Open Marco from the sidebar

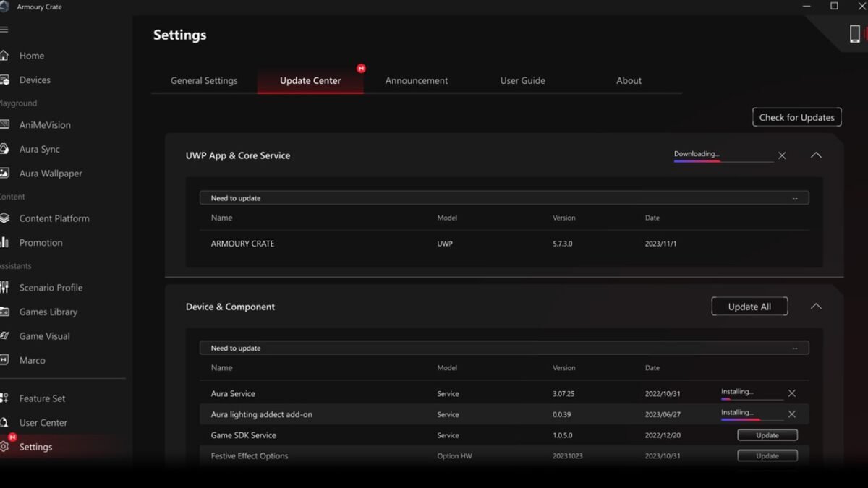pos(33,360)
